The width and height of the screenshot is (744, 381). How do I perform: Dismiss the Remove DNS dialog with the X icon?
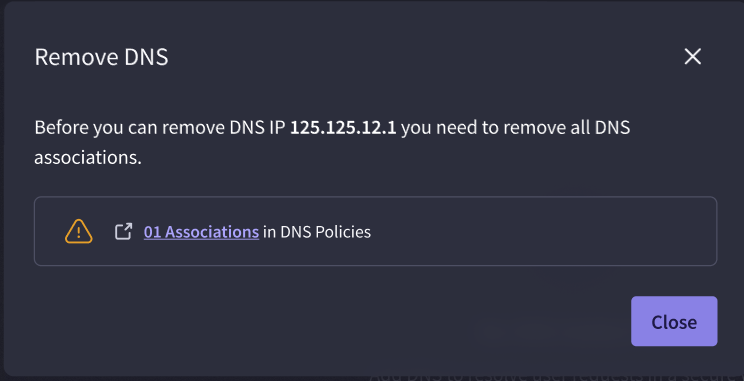point(692,56)
